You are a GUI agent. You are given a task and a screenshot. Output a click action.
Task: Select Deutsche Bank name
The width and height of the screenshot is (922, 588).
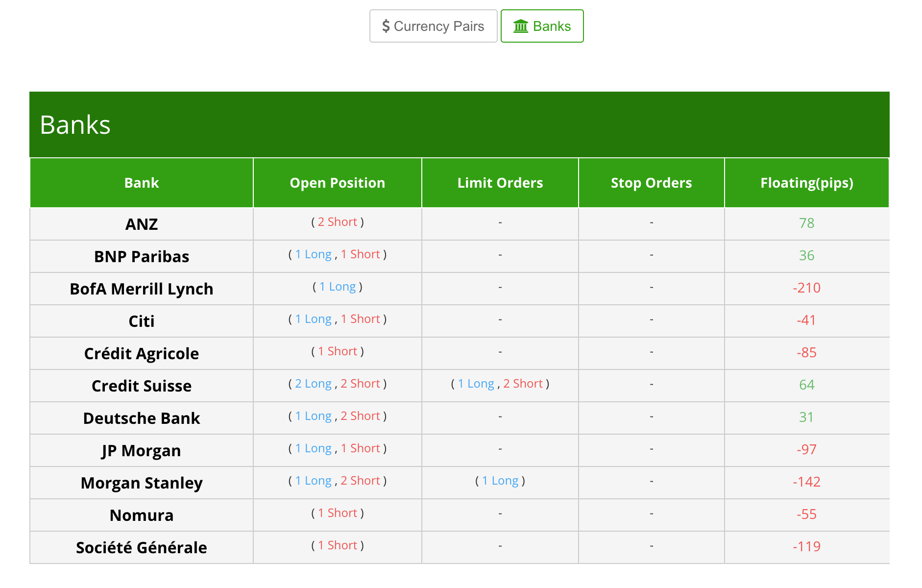click(142, 418)
